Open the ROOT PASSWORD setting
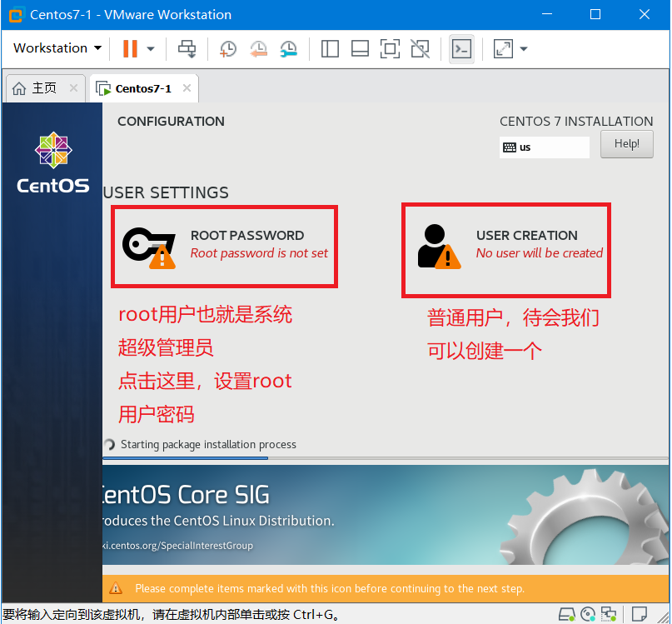672x624 pixels. coord(225,246)
